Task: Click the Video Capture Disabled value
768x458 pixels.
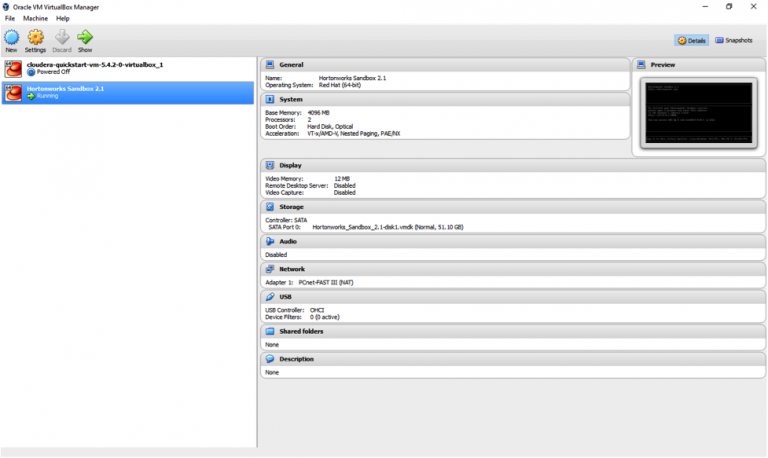Action: point(344,193)
